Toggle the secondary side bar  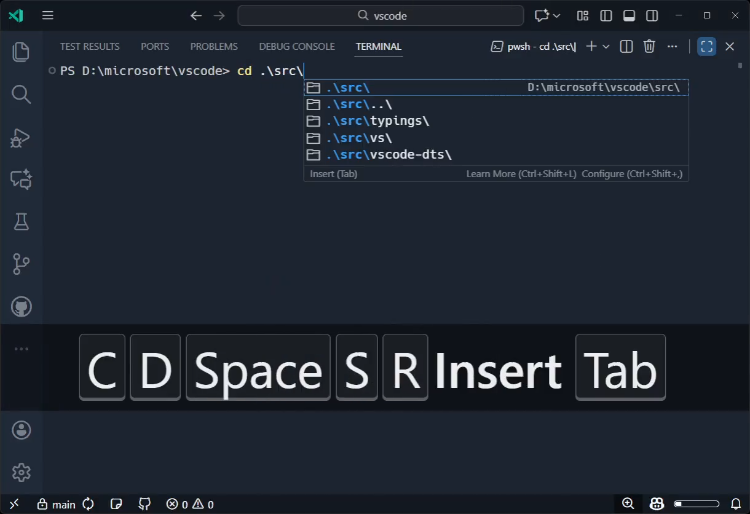[x=652, y=16]
